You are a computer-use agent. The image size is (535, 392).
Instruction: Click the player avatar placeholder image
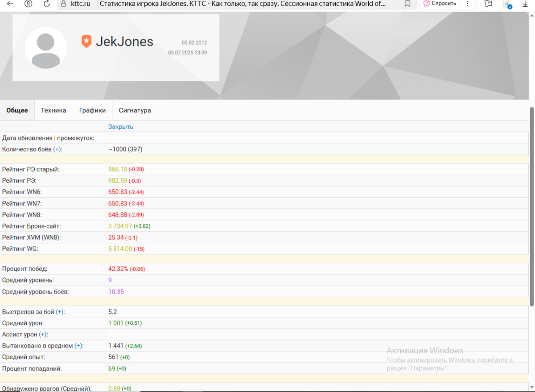click(x=46, y=48)
